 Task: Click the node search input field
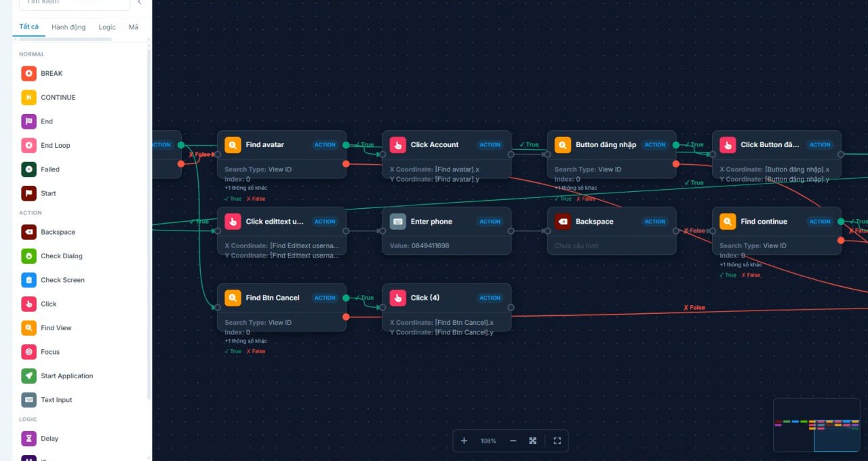coord(75,3)
